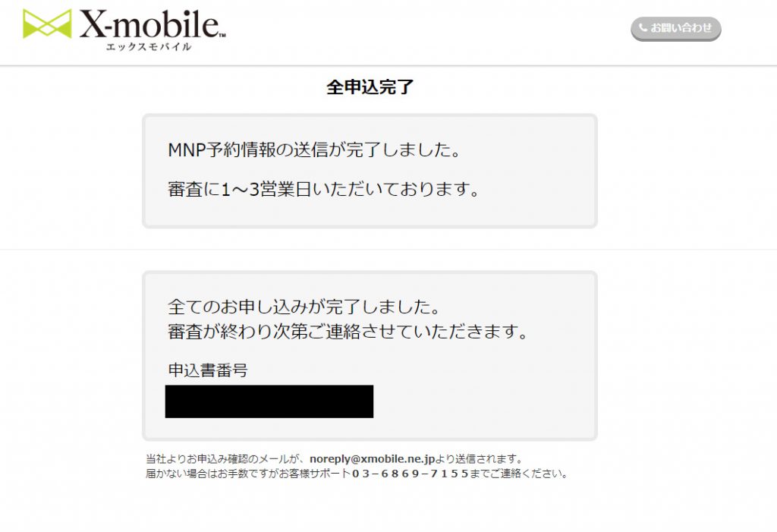The height and width of the screenshot is (532, 777).
Task: Click the 申込書番号 label
Action: coord(208,370)
